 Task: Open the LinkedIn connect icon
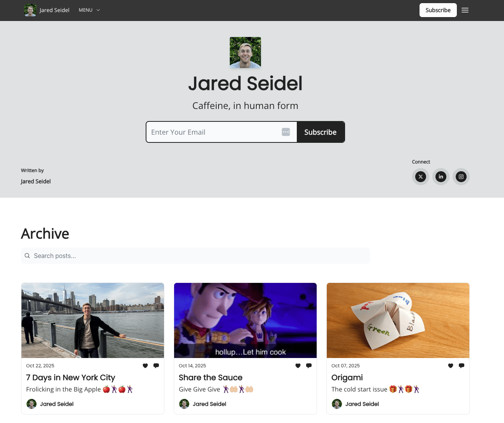click(441, 177)
